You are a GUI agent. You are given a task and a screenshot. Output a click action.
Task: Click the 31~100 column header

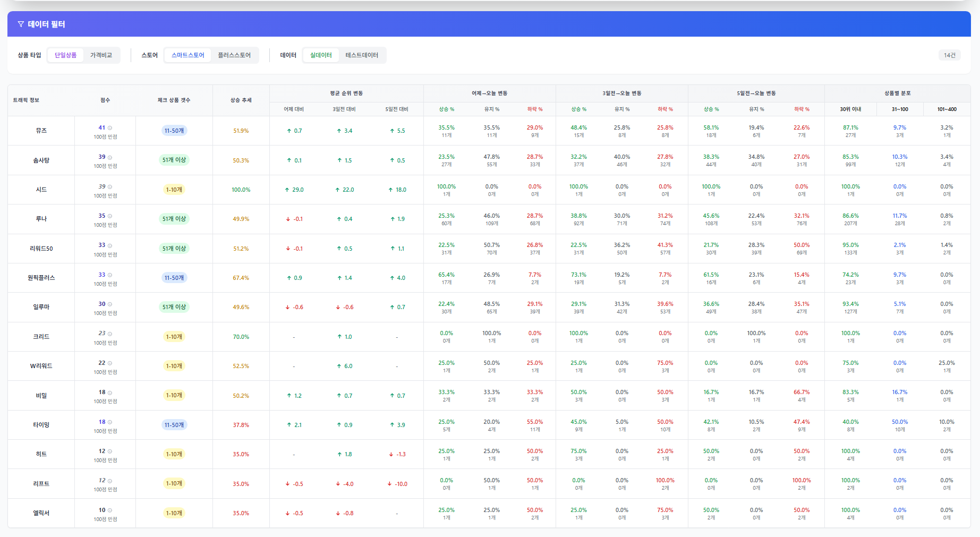(900, 109)
